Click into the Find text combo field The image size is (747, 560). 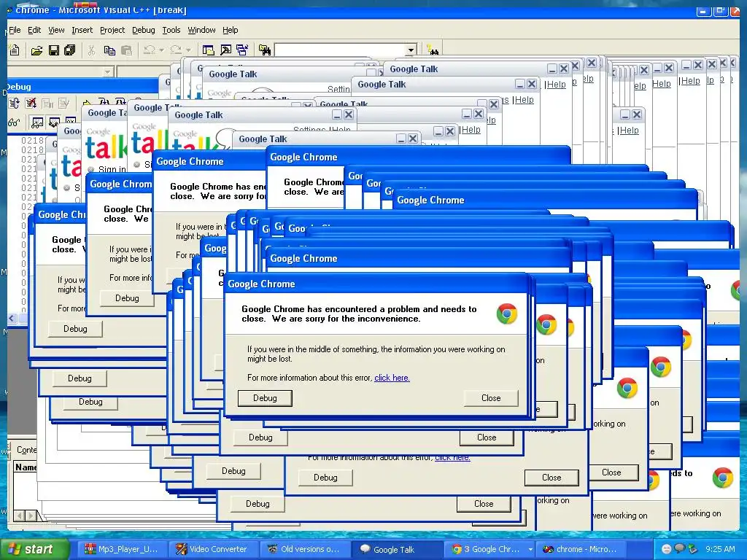point(340,50)
